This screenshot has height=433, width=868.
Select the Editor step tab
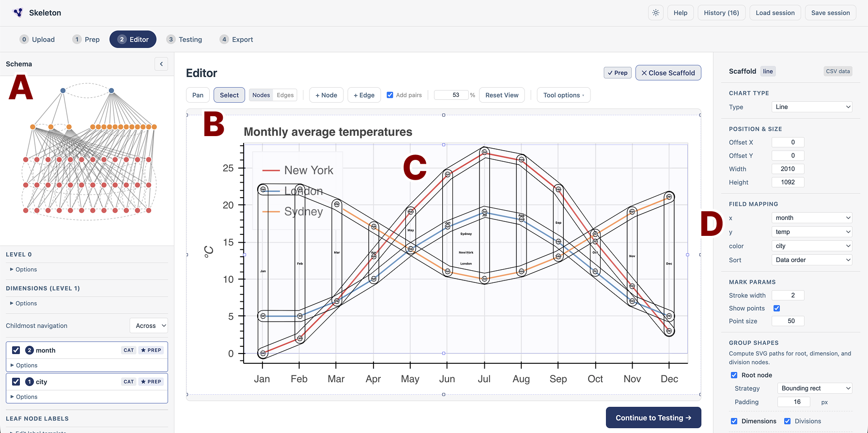pyautogui.click(x=133, y=39)
